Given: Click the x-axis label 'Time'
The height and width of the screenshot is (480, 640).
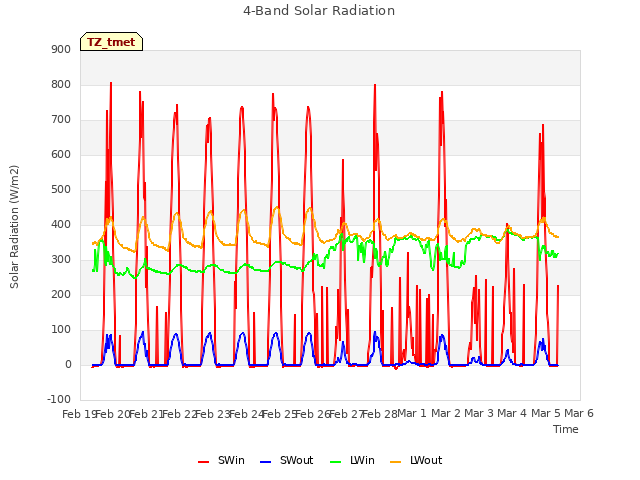Looking at the screenshot, I should click(565, 429).
